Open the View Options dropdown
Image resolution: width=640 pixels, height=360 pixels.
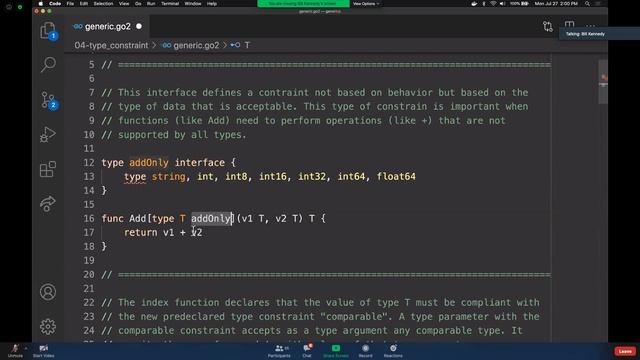click(366, 4)
